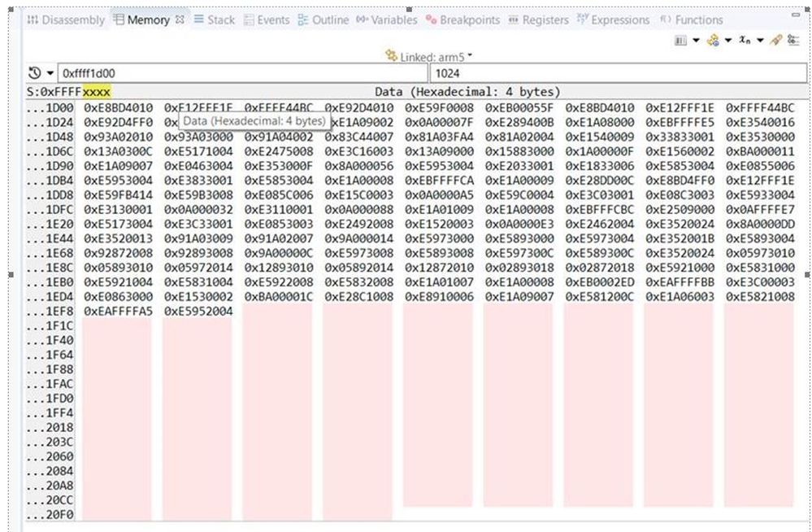Select memory cell 0xEBFFFFCA
This screenshot has height=532, width=812.
pos(439,181)
